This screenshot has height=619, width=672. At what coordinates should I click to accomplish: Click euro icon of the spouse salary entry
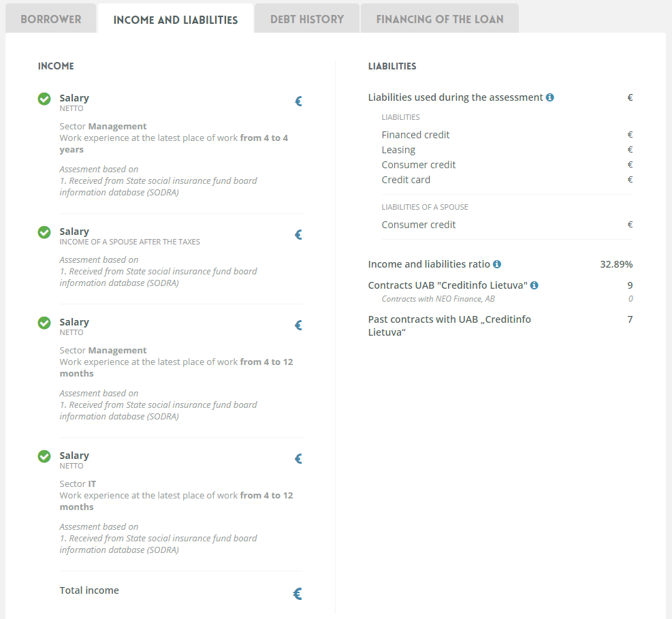tap(298, 234)
